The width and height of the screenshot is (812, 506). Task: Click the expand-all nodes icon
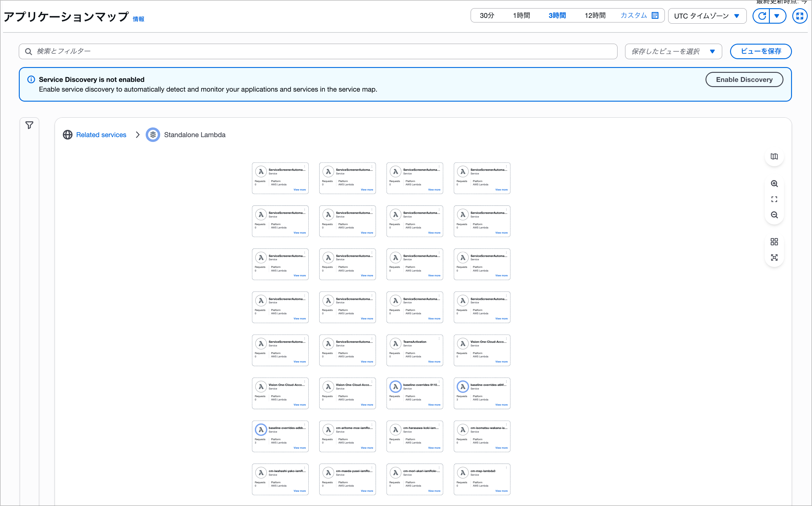pos(774,257)
